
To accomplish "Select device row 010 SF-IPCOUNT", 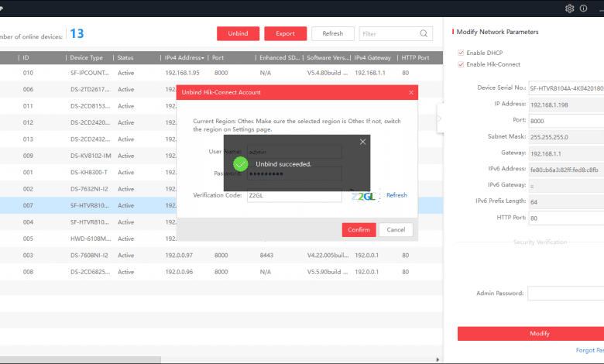I will (x=221, y=73).
